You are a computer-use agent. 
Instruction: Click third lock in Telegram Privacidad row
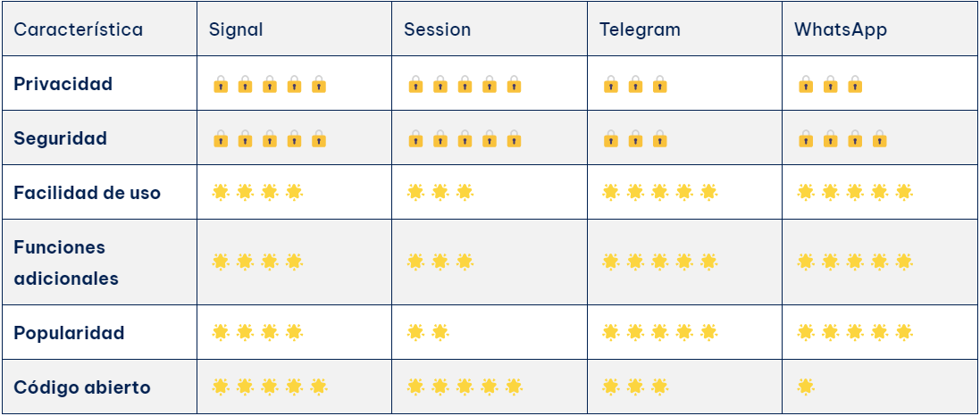click(x=659, y=84)
